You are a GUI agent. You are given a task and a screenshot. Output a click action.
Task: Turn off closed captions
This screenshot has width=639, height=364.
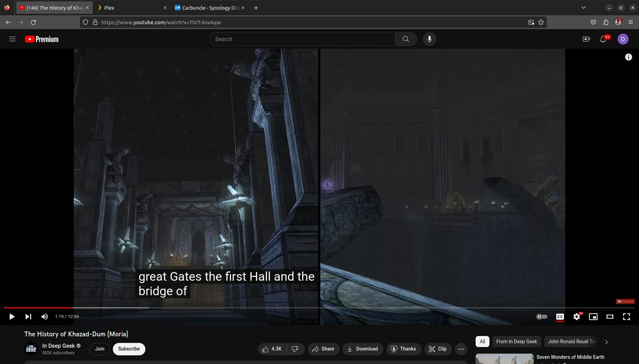560,317
